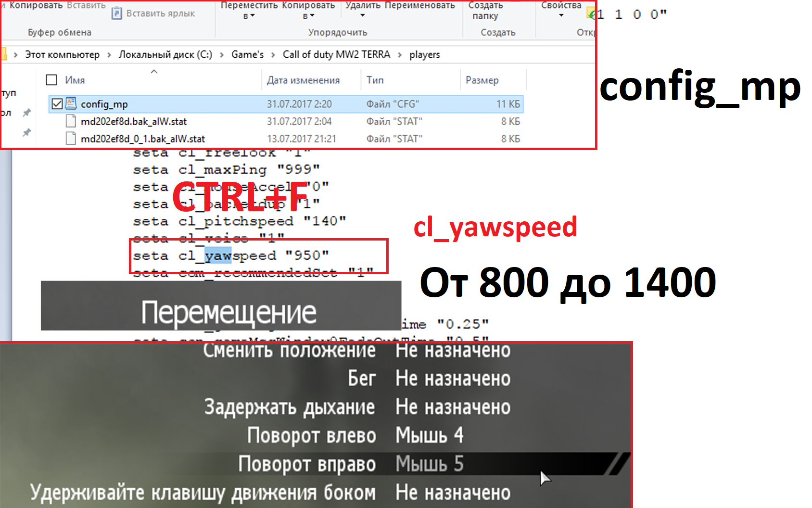Select the config_mp file name

tap(104, 104)
